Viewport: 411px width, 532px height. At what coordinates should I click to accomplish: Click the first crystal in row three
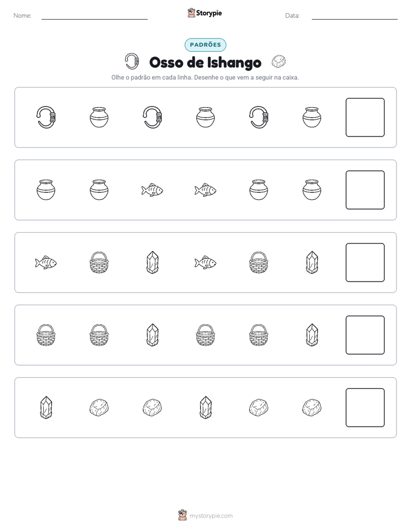click(x=153, y=263)
